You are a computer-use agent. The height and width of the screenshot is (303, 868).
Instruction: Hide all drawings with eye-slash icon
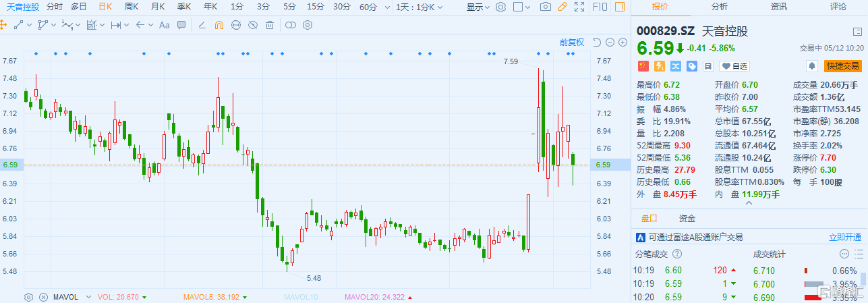tap(253, 25)
